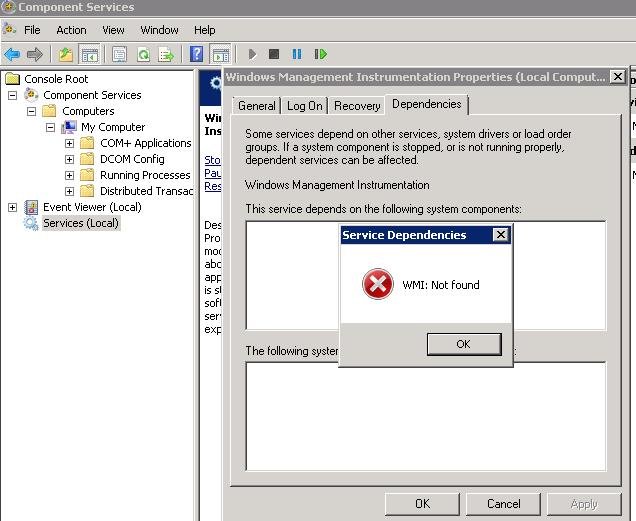636x521 pixels.
Task: Click the Event Viewer (Local) icon
Action: (31, 207)
